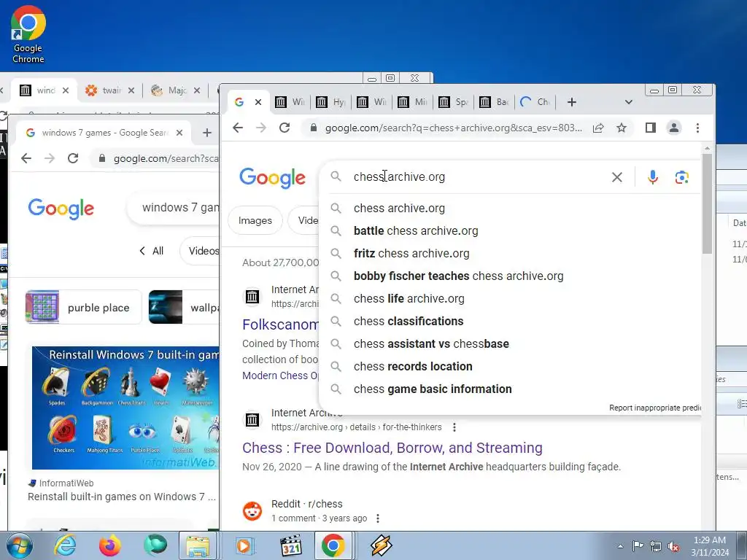Image resolution: width=747 pixels, height=560 pixels.
Task: Click Google logo in front window
Action: pyautogui.click(x=273, y=178)
